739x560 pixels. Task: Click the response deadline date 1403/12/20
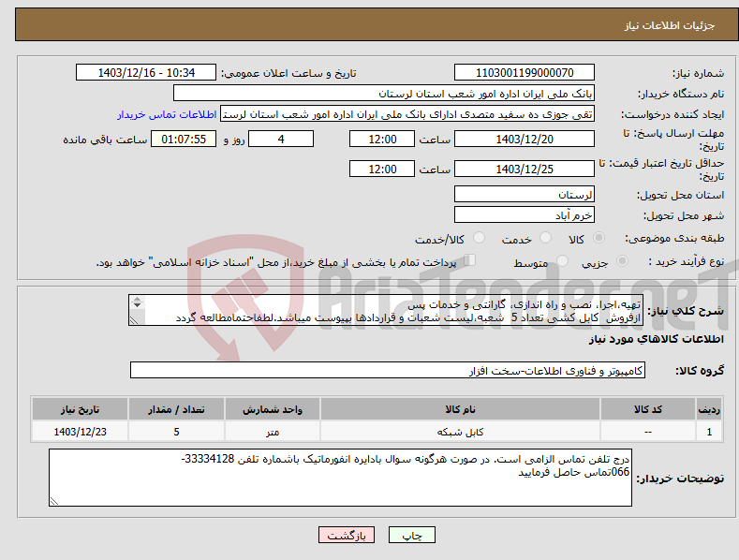point(525,139)
